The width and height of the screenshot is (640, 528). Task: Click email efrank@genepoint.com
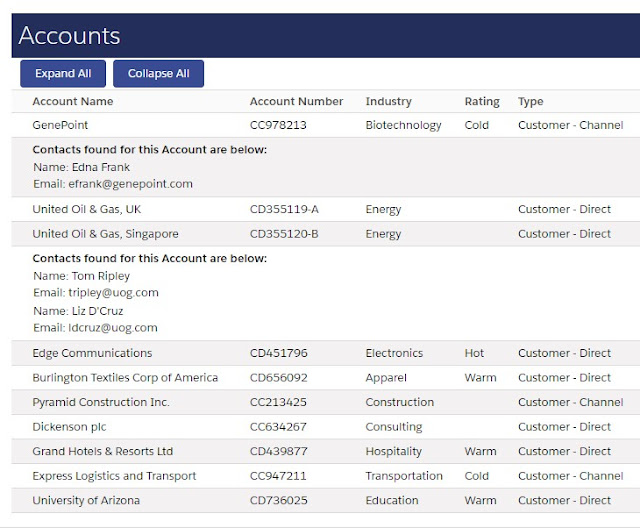130,184
